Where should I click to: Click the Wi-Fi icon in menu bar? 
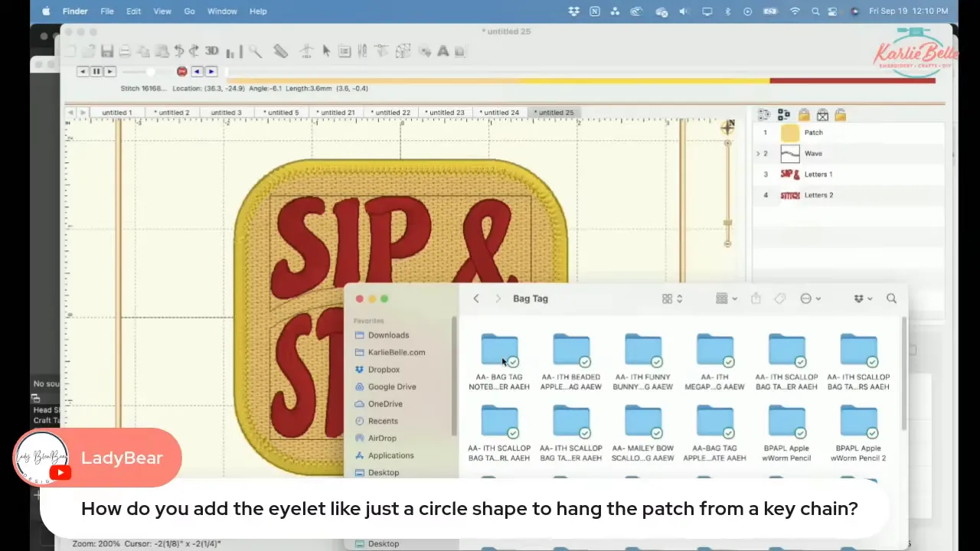click(795, 11)
